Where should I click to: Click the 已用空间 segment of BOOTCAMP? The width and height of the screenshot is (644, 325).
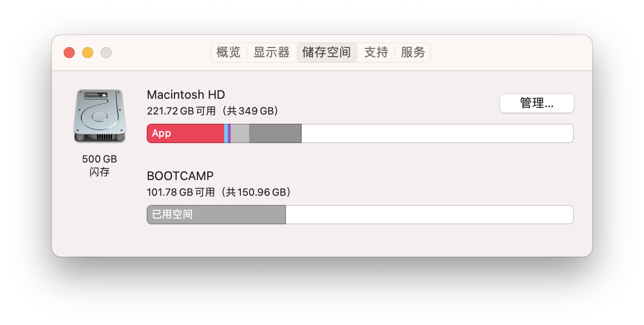(x=216, y=215)
